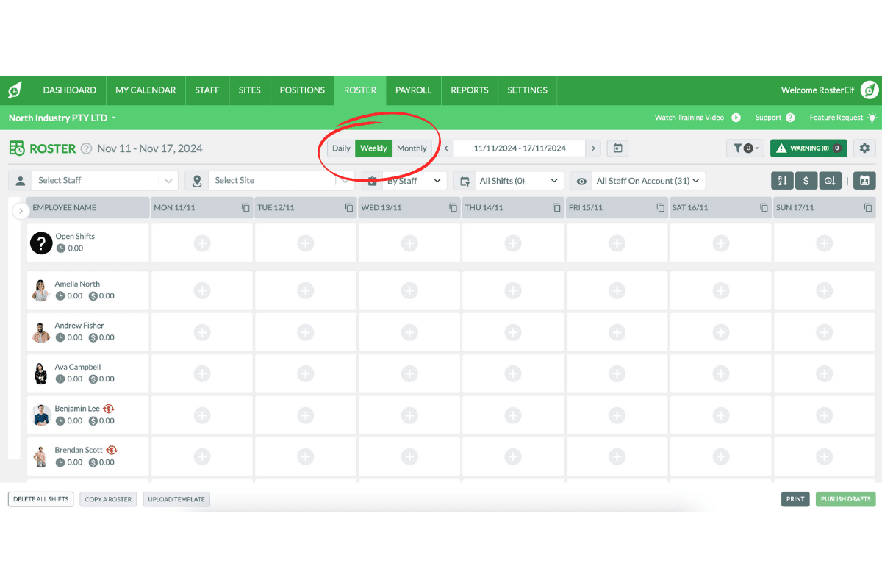This screenshot has height=588, width=882.
Task: Open the roster settings gear
Action: point(864,148)
